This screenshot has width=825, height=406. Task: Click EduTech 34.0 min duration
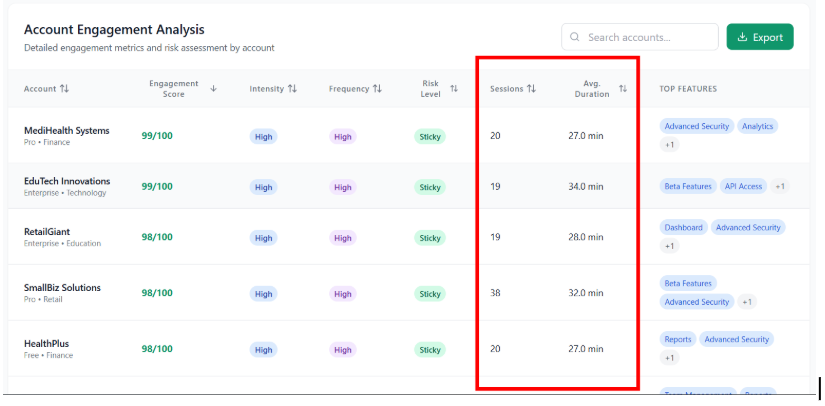586,186
